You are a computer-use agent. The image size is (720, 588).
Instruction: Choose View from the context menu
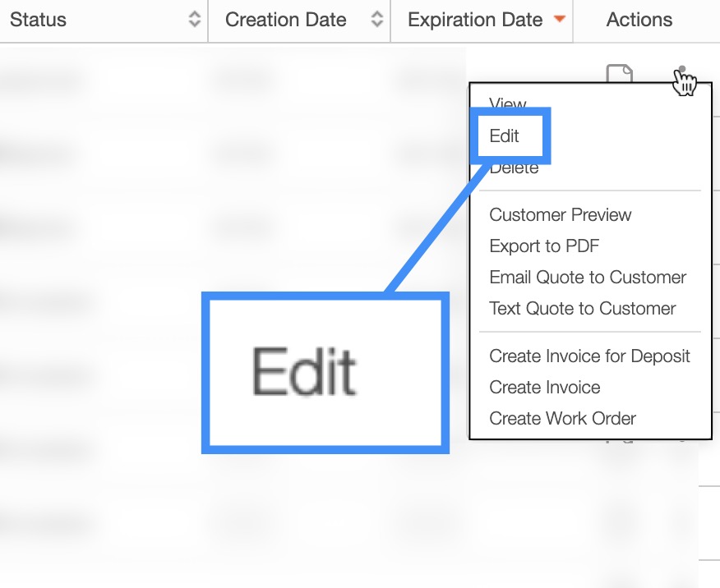pyautogui.click(x=507, y=103)
